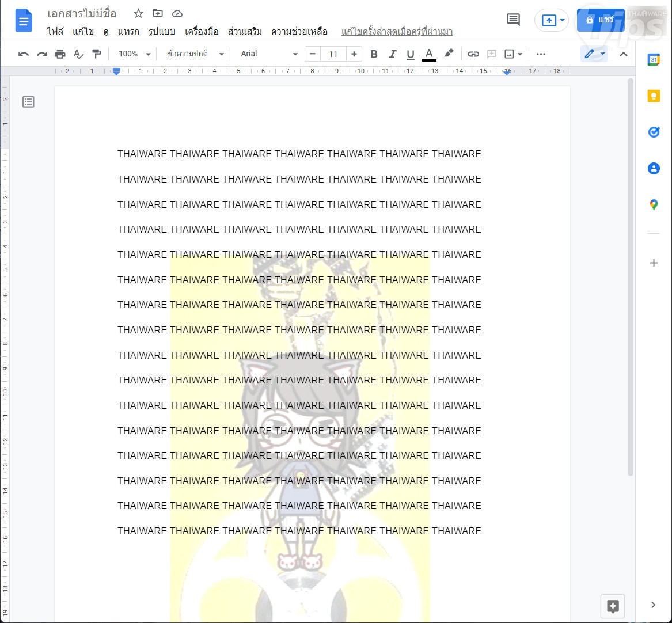Image resolution: width=672 pixels, height=623 pixels.
Task: Open the comment history panel
Action: (513, 20)
